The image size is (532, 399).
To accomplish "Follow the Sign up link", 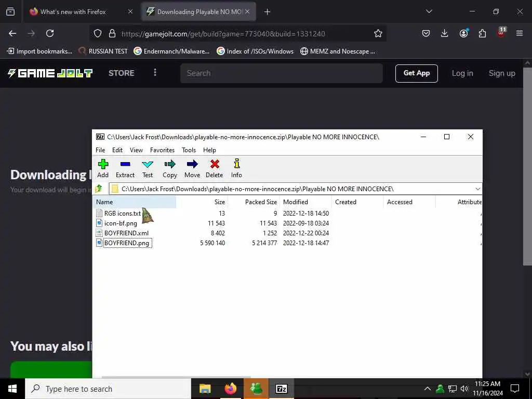I will click(x=502, y=73).
